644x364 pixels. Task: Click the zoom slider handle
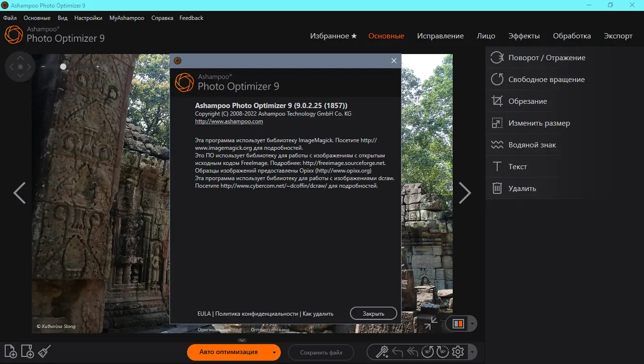coord(63,67)
